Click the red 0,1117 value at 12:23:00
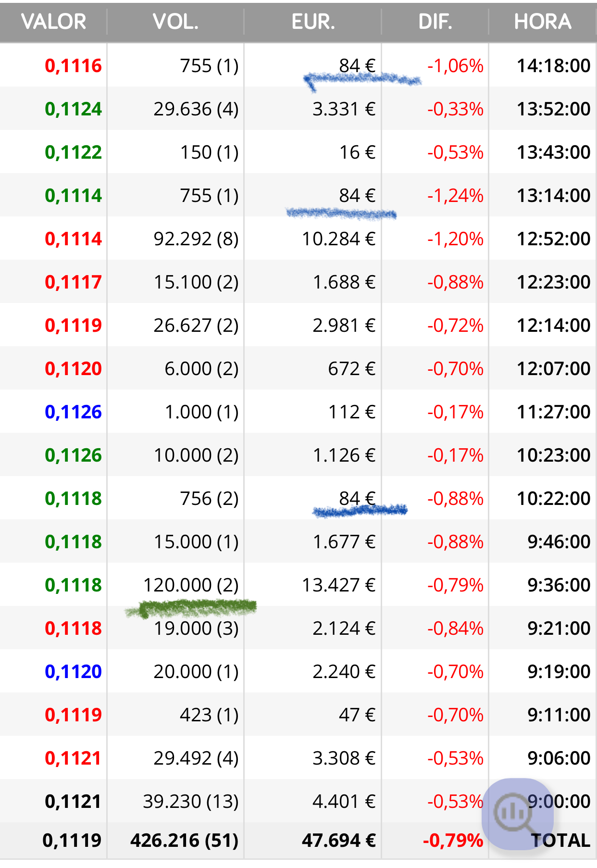This screenshot has width=597, height=868. pos(73,282)
